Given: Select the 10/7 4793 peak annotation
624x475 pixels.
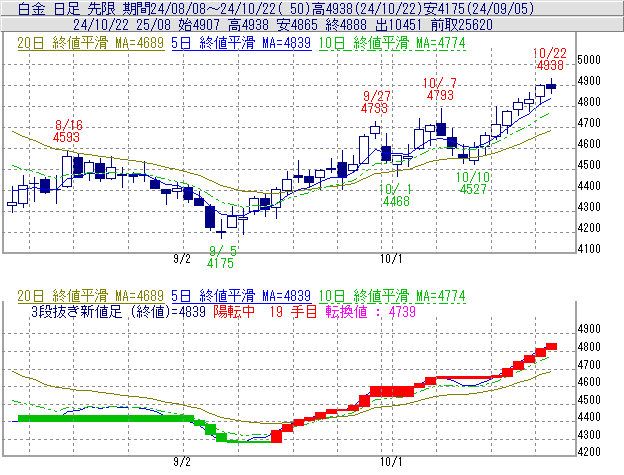Looking at the screenshot, I should pos(440,89).
